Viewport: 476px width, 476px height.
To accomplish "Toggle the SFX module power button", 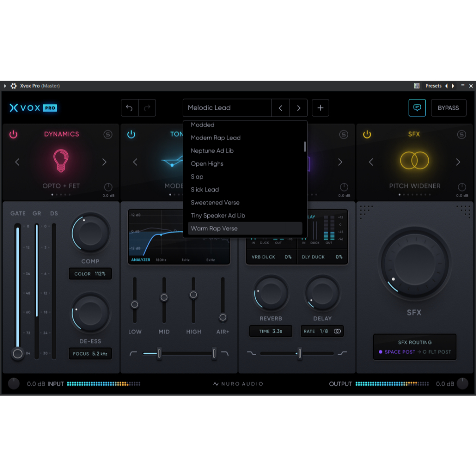I will [367, 134].
